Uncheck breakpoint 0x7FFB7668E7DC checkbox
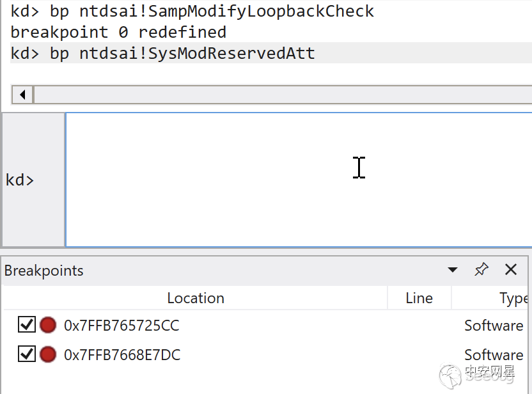 [26, 354]
